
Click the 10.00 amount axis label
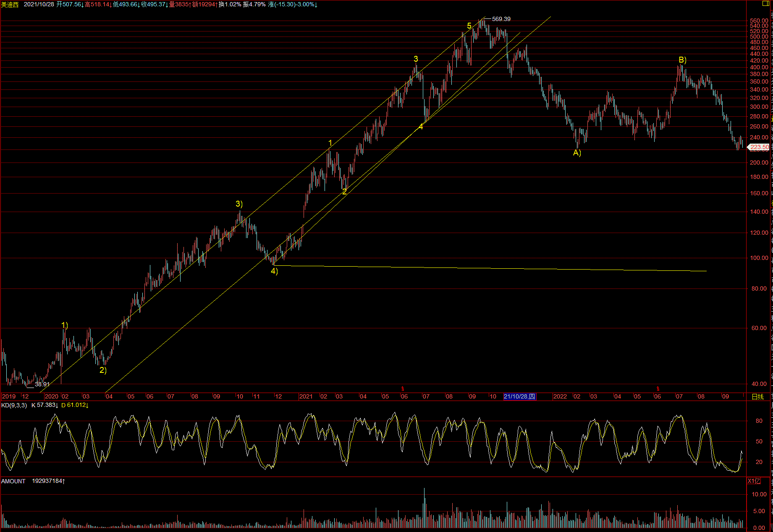coord(759,494)
